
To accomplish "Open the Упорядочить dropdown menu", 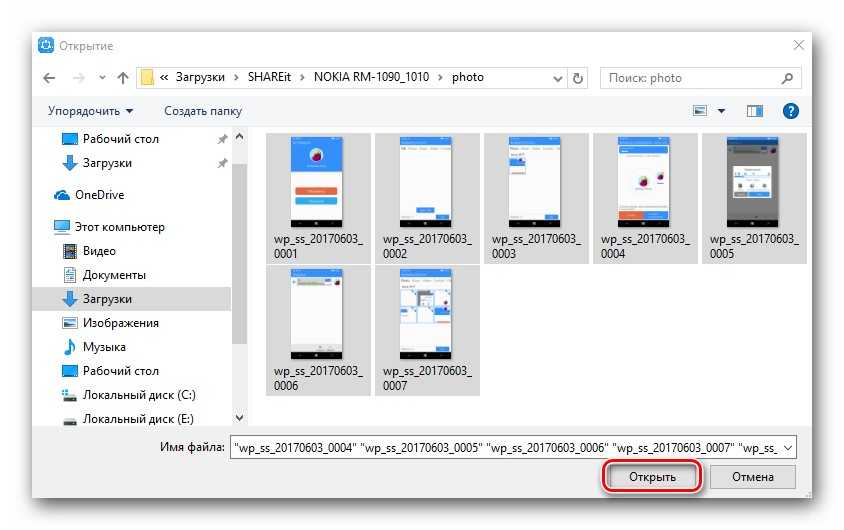I will tap(90, 111).
